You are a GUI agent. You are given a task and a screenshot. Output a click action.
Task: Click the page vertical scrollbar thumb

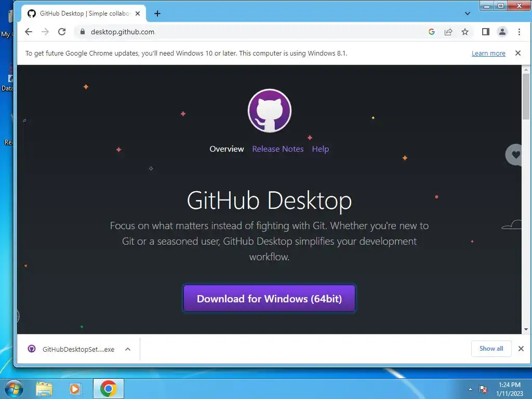(x=526, y=96)
